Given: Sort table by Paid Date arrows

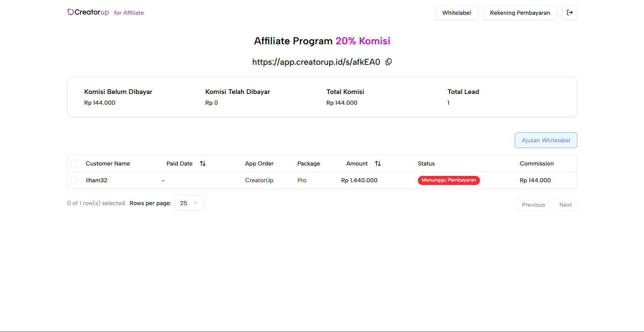Looking at the screenshot, I should [x=203, y=163].
